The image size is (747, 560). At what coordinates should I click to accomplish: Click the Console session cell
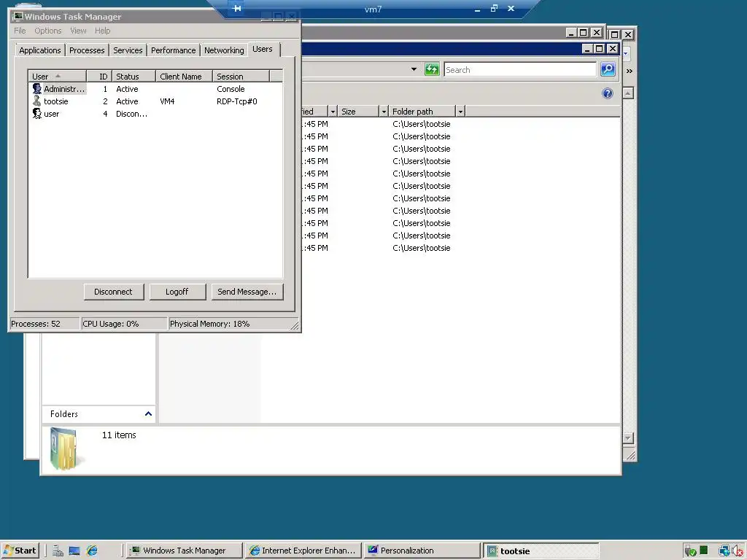(231, 89)
